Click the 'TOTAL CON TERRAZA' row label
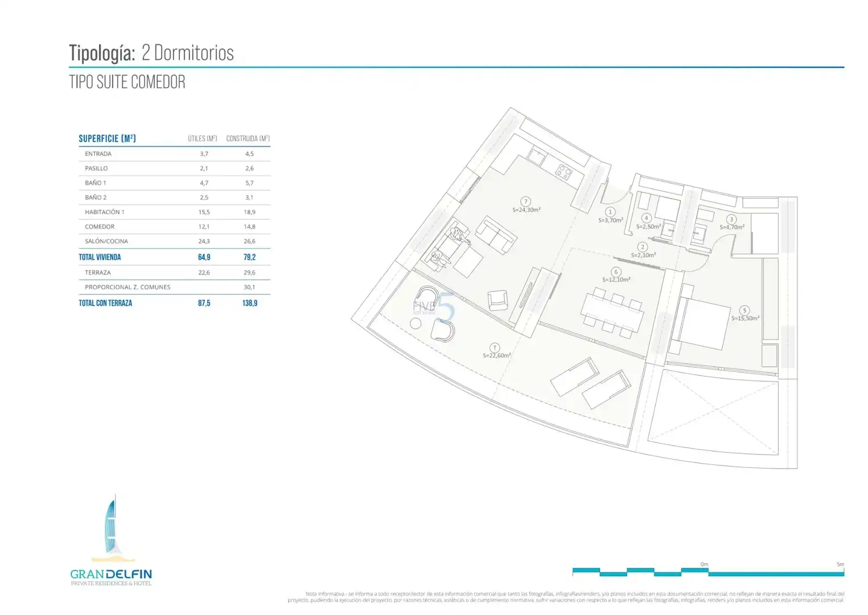Screen dimensions: 868x615 pyautogui.click(x=105, y=304)
